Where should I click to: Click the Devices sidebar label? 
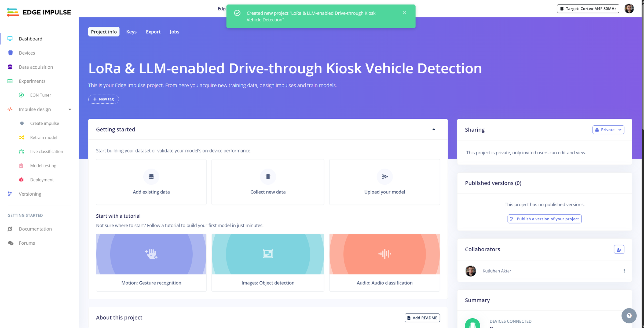coord(27,53)
